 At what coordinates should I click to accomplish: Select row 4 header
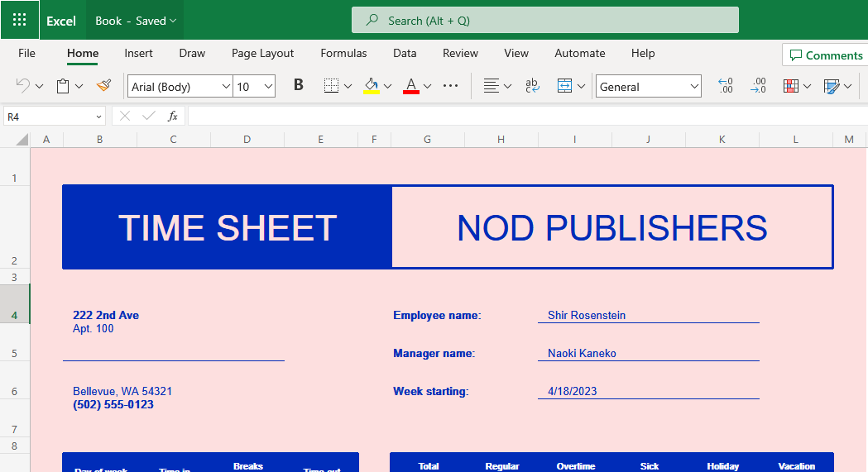click(x=14, y=304)
